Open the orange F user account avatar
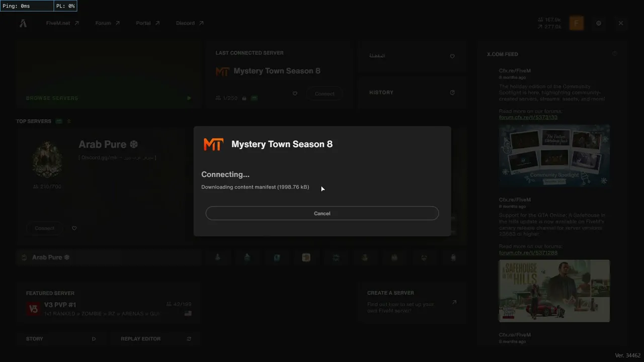This screenshot has height=362, width=644. click(x=577, y=23)
